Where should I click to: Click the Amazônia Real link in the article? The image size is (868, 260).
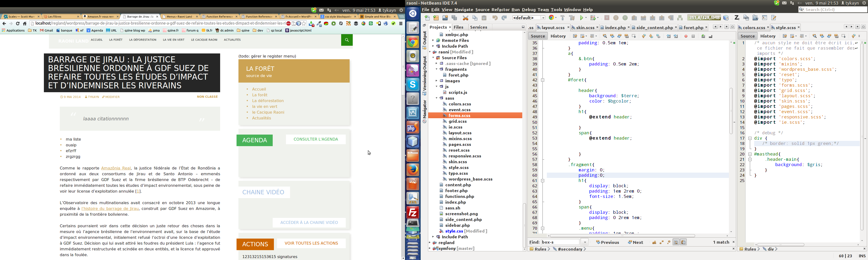[116, 168]
